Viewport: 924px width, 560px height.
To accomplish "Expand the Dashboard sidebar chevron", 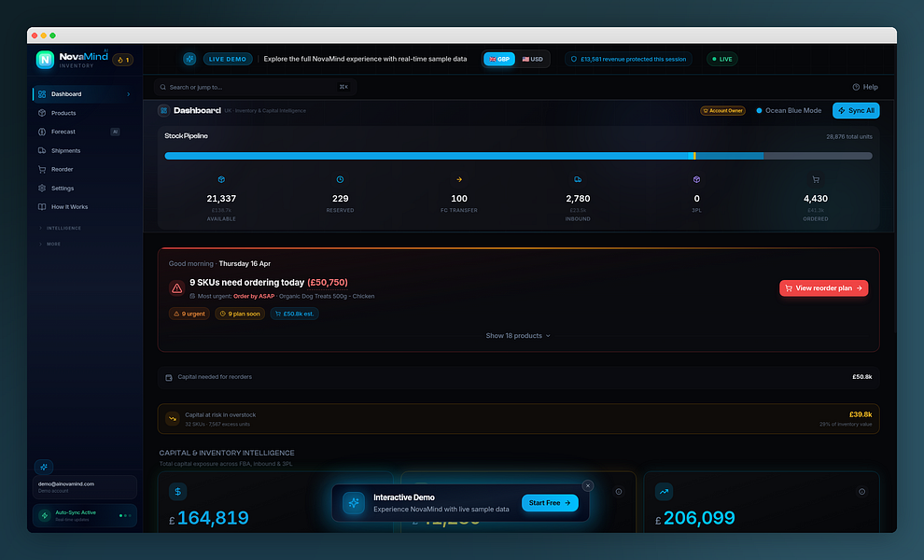I will pos(129,94).
